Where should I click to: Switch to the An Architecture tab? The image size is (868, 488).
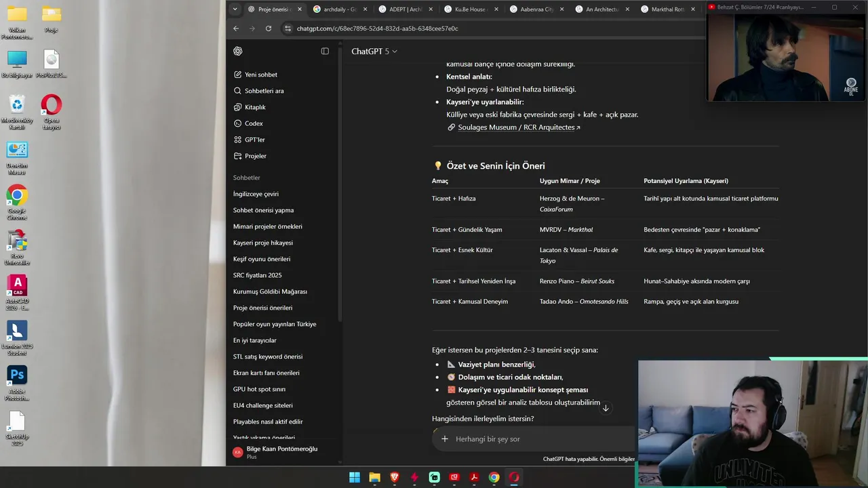tap(604, 9)
